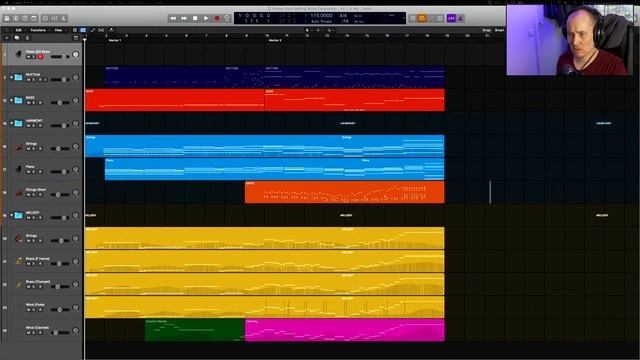Toggle the purple Count-in 1234 button
This screenshot has width=640, height=360.
(451, 18)
